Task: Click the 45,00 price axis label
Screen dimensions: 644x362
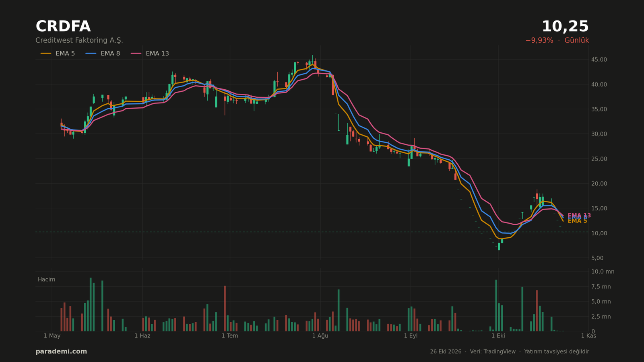Action: pyautogui.click(x=599, y=60)
